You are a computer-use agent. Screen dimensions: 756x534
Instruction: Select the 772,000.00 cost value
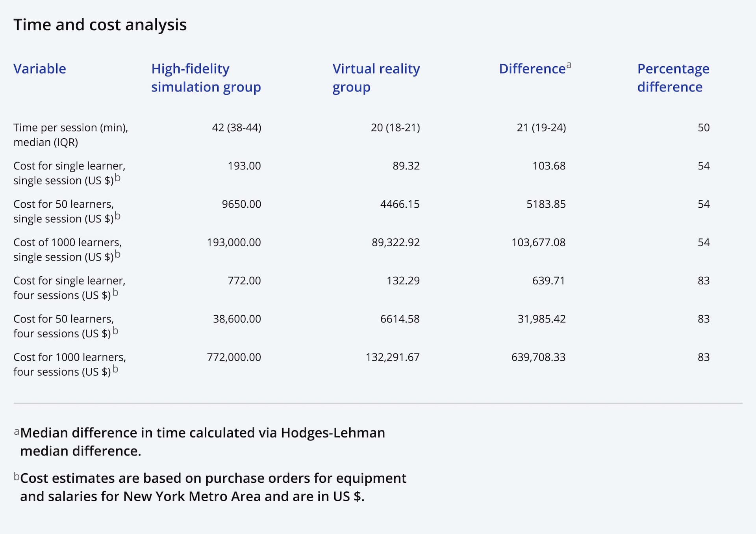pyautogui.click(x=234, y=357)
